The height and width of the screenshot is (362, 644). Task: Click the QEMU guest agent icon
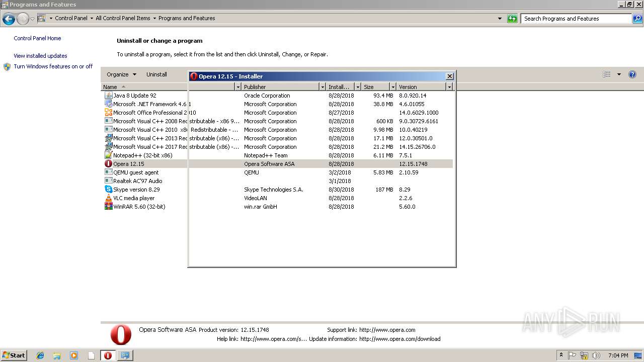pos(108,172)
